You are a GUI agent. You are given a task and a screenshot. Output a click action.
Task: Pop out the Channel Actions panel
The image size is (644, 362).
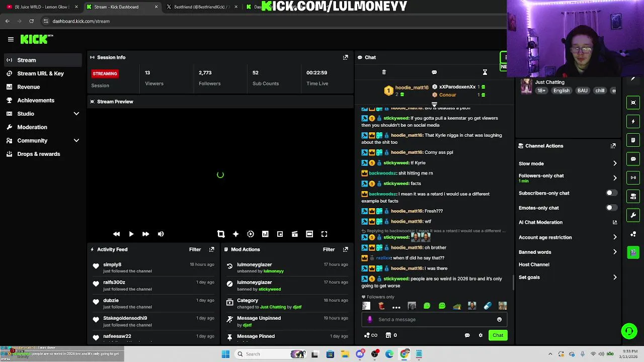pos(613,146)
